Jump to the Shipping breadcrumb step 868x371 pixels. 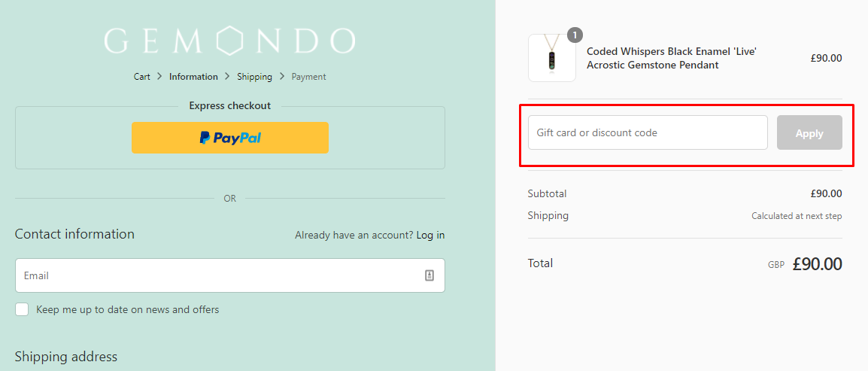254,77
